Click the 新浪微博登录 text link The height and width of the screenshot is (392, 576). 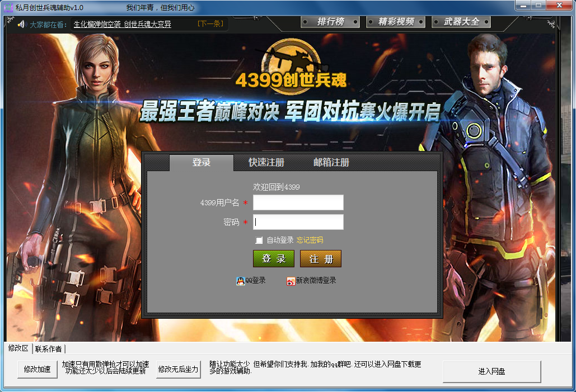(316, 280)
